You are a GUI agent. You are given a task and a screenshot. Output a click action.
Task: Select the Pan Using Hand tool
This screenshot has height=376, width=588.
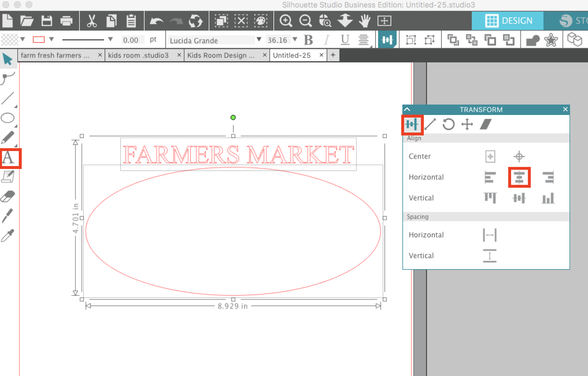pyautogui.click(x=365, y=21)
